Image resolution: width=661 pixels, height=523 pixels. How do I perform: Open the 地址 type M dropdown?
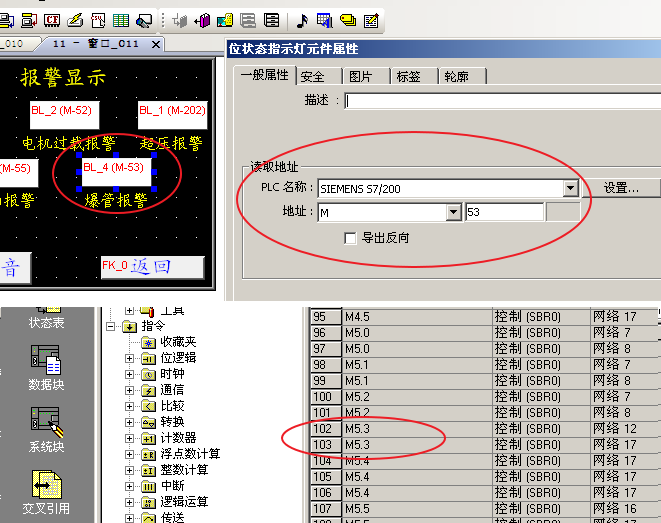[x=453, y=212]
